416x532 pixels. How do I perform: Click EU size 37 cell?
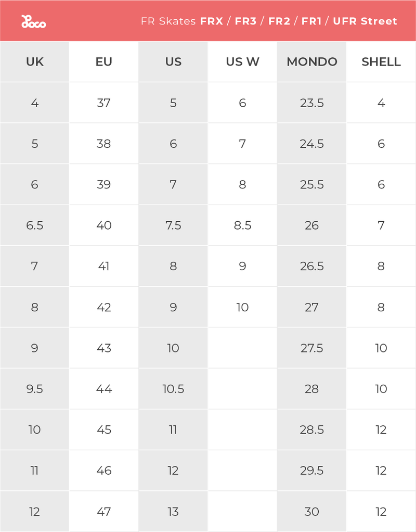104,103
